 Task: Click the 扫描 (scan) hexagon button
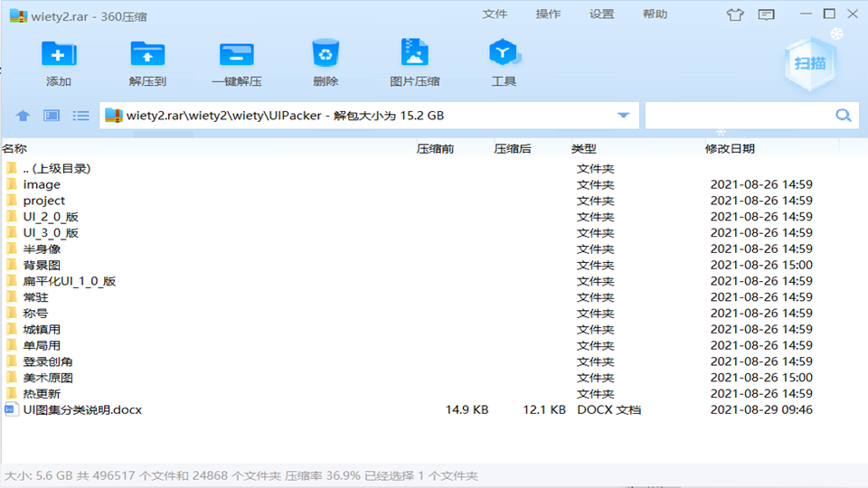click(810, 63)
